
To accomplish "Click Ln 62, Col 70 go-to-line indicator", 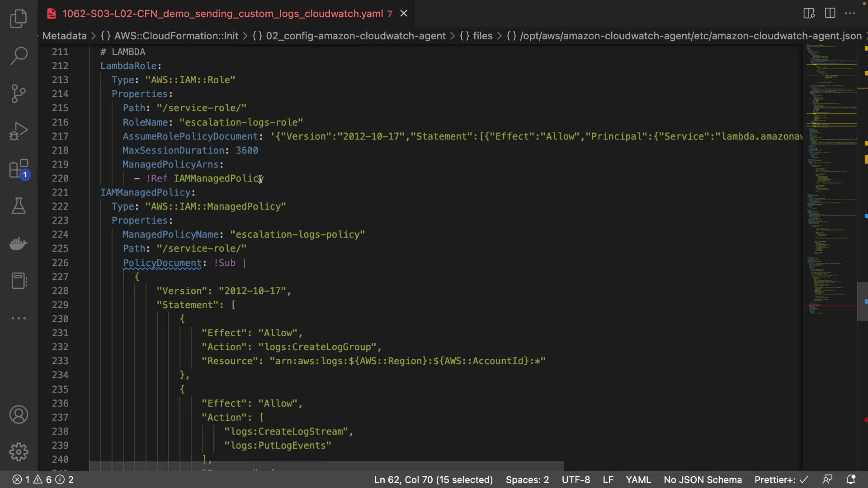I will tap(433, 479).
